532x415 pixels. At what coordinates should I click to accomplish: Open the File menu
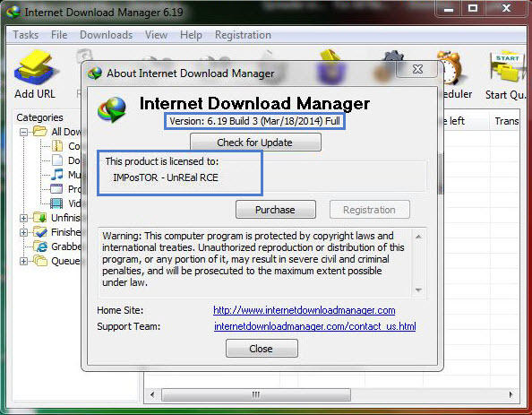point(59,35)
